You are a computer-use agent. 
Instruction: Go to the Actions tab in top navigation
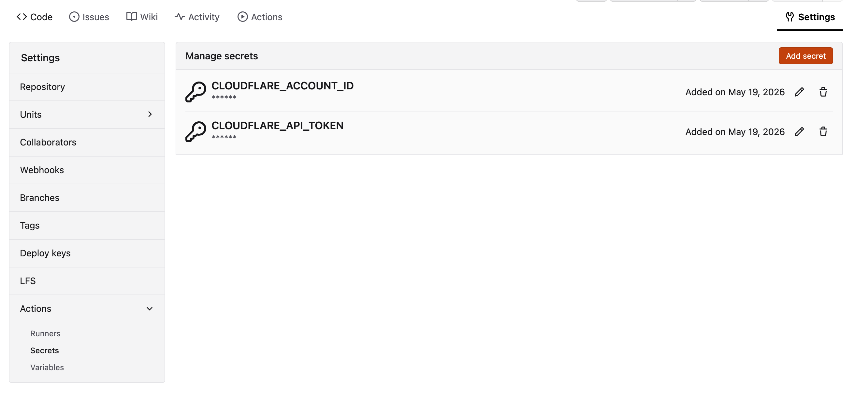coord(260,17)
